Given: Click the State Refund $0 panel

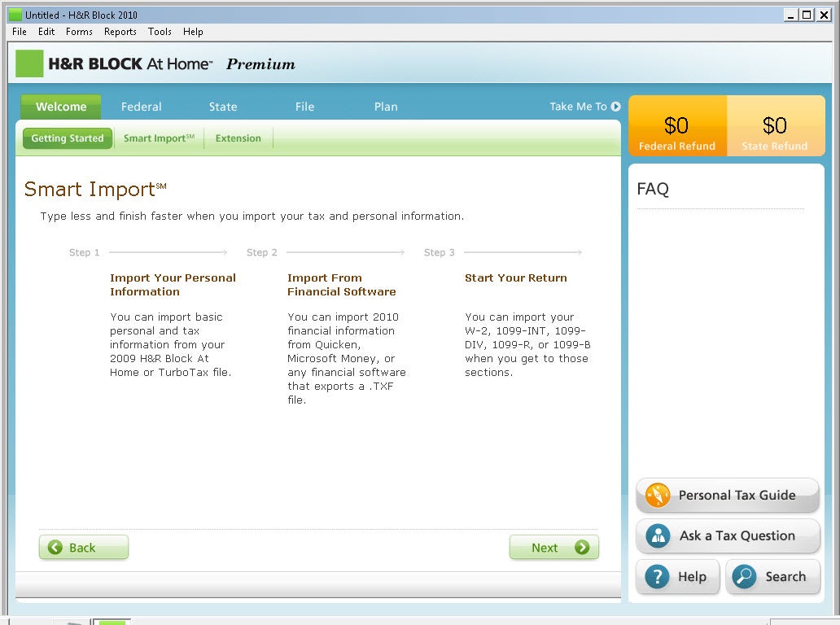Looking at the screenshot, I should [x=775, y=126].
